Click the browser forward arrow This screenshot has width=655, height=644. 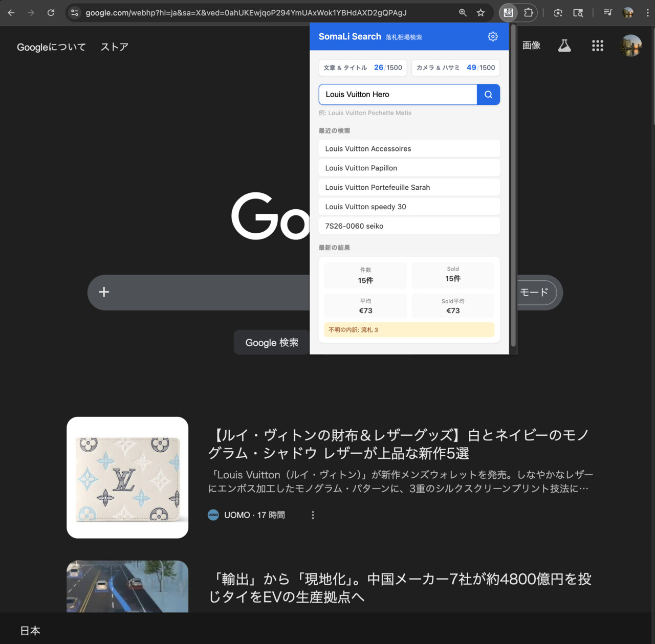(x=31, y=13)
